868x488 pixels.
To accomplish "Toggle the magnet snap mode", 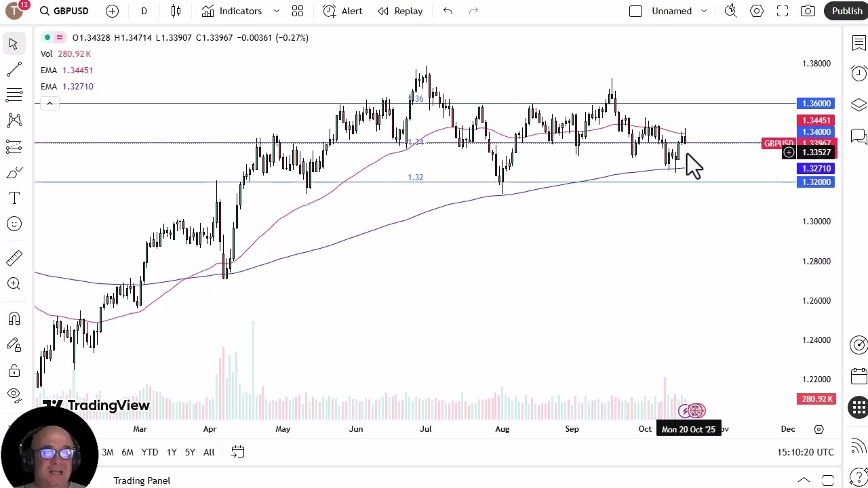I will (x=14, y=319).
